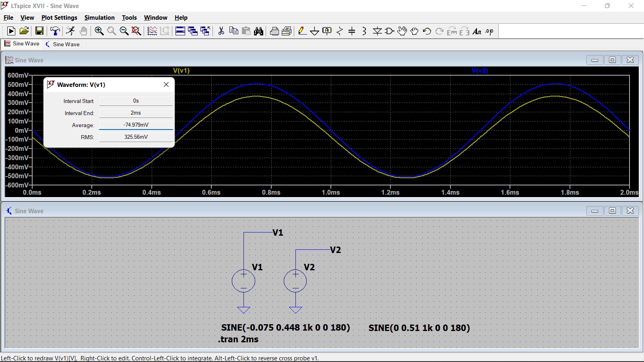Click the Close All Windows toolbar icon
This screenshot has height=362, width=644.
pos(205,31)
